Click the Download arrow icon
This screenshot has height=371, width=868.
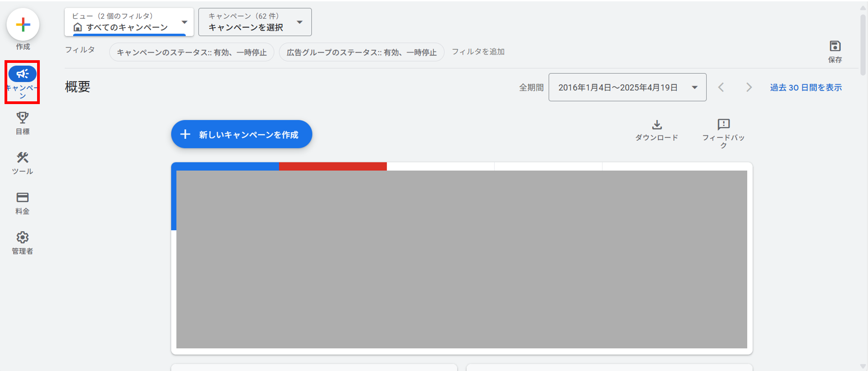point(657,124)
